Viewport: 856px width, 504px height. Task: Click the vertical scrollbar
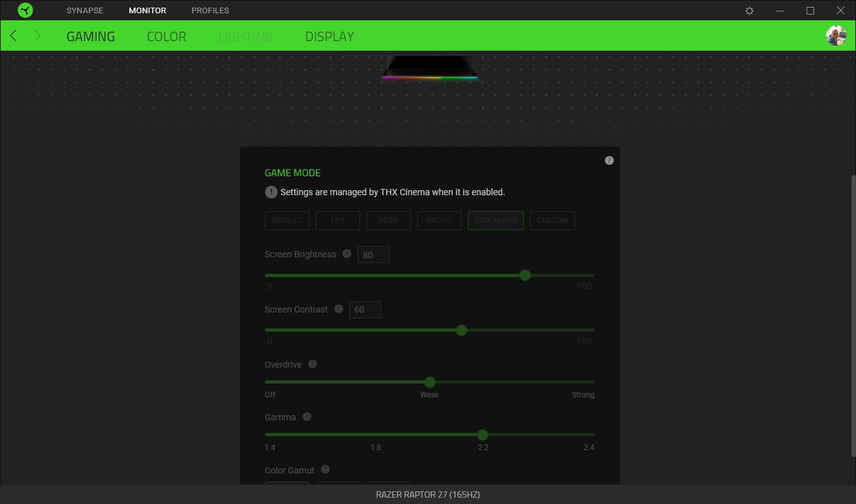[853, 314]
